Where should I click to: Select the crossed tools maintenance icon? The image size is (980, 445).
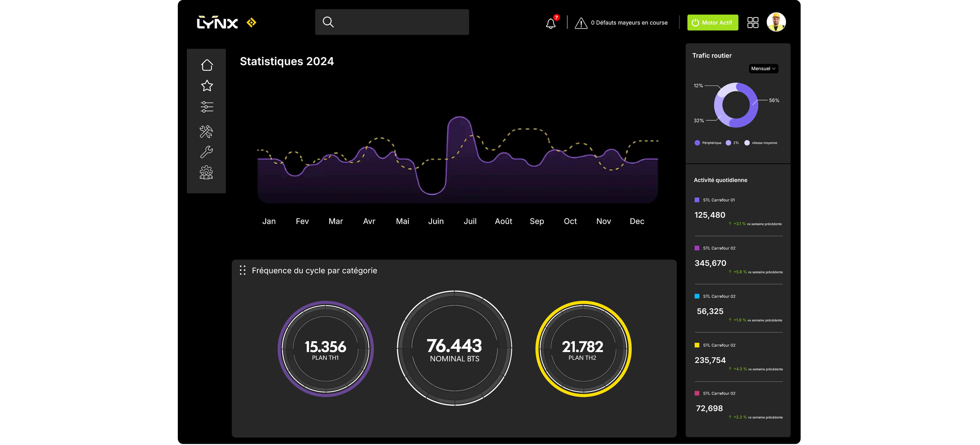pyautogui.click(x=206, y=132)
